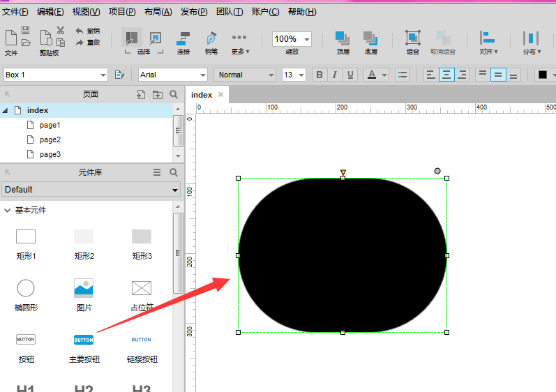This screenshot has width=556, height=392.
Task: Open the 布局(A) menu
Action: tap(158, 12)
